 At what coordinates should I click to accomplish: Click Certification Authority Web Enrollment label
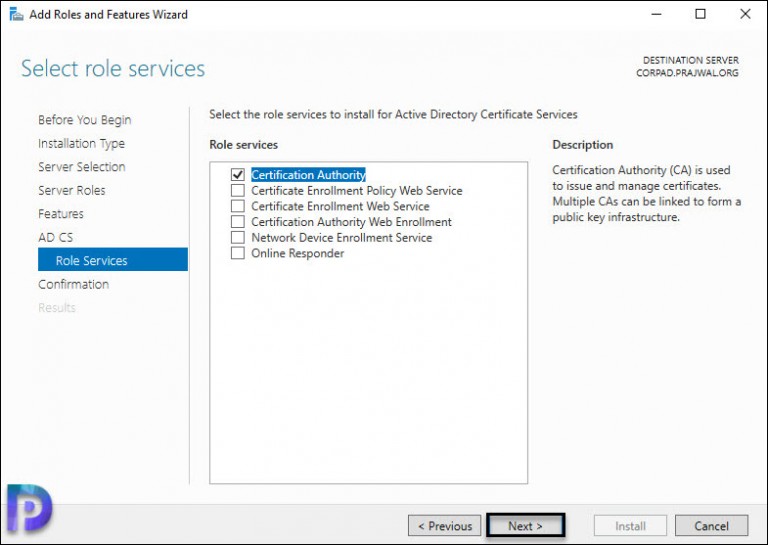[351, 222]
